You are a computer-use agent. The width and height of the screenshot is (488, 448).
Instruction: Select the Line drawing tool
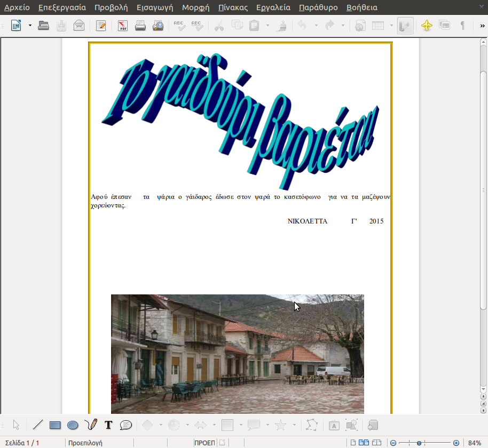click(x=38, y=425)
